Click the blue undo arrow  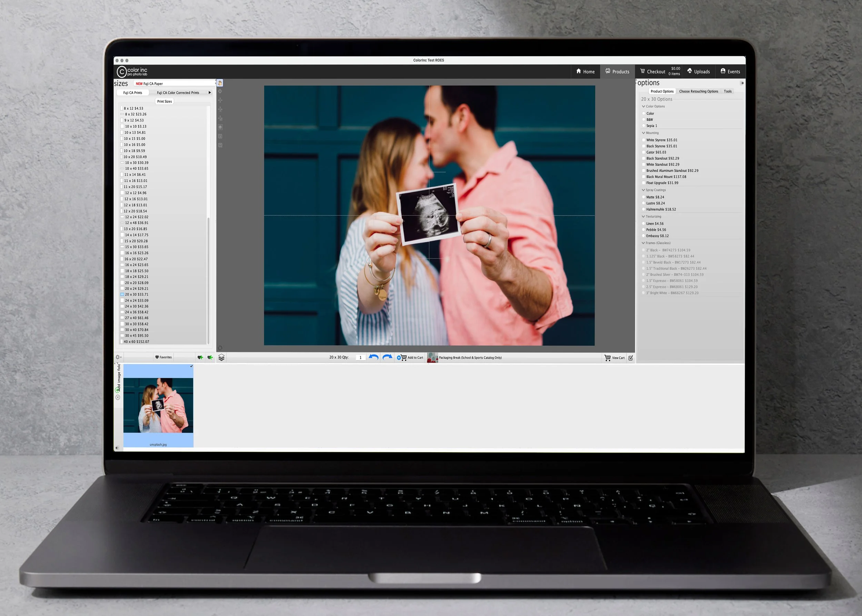[x=373, y=357]
